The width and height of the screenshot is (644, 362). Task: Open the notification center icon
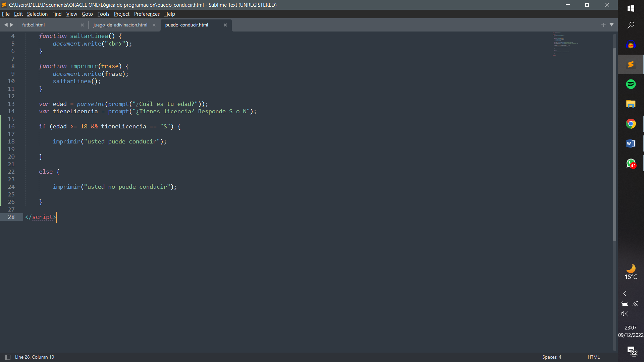pyautogui.click(x=632, y=351)
